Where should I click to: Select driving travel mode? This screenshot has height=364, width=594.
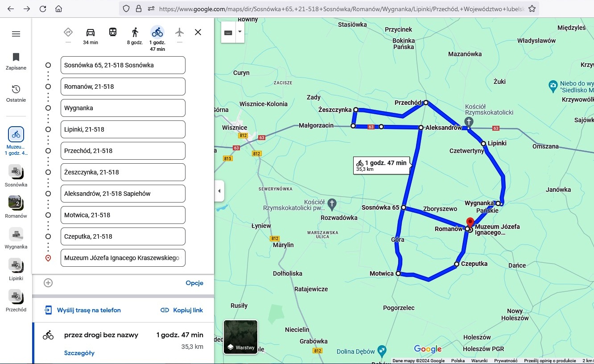tap(90, 33)
